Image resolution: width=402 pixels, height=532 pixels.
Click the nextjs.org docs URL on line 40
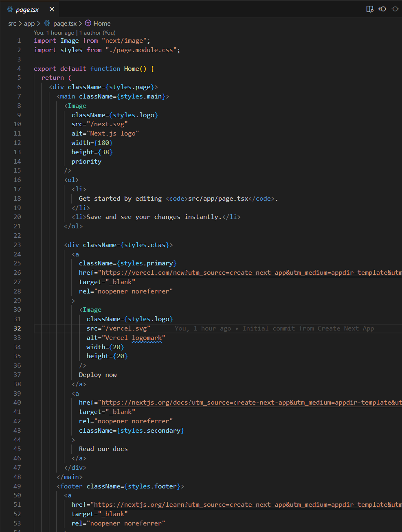pos(244,402)
